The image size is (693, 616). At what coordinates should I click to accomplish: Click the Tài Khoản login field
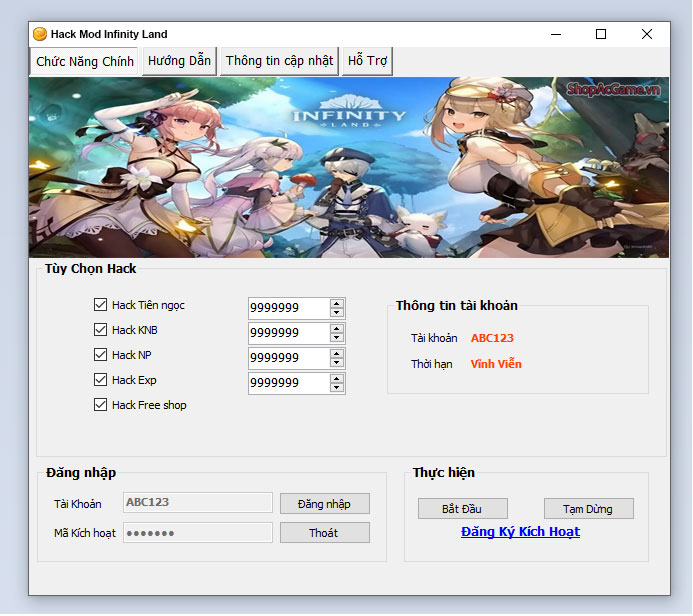coord(198,503)
